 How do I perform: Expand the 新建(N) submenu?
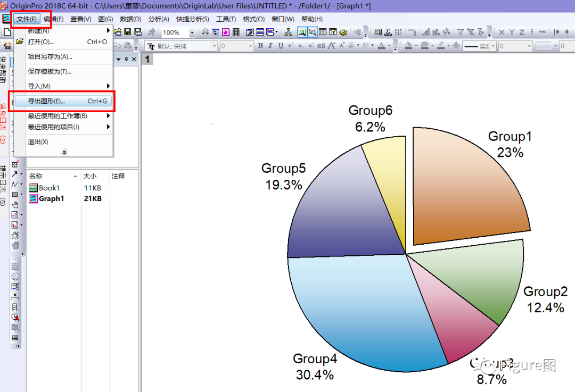pyautogui.click(x=63, y=31)
